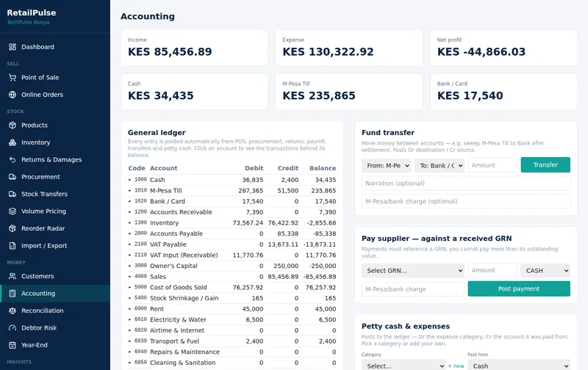The height and width of the screenshot is (370, 588).
Task: Go to Point of Sale page
Action: (55, 78)
